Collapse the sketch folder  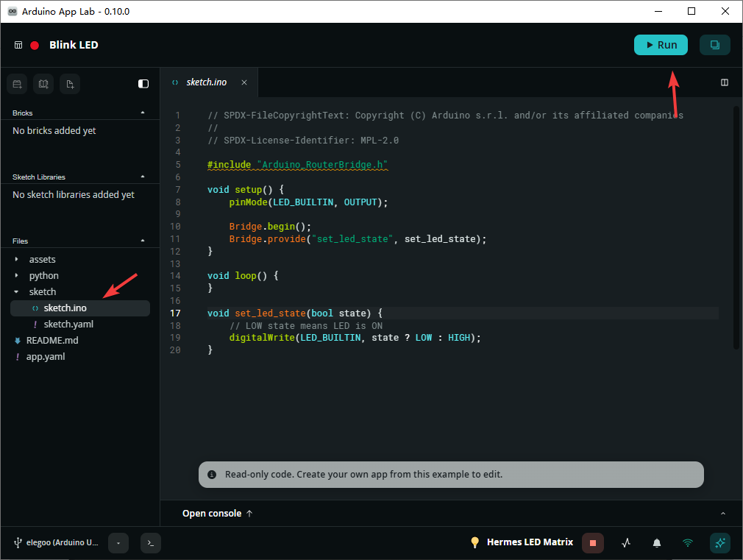[x=17, y=291]
